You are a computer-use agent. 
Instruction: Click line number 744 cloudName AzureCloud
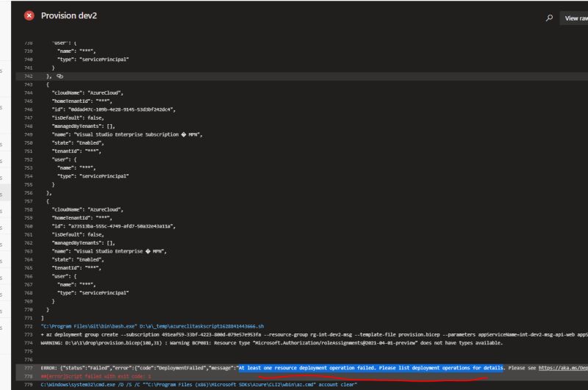point(29,93)
